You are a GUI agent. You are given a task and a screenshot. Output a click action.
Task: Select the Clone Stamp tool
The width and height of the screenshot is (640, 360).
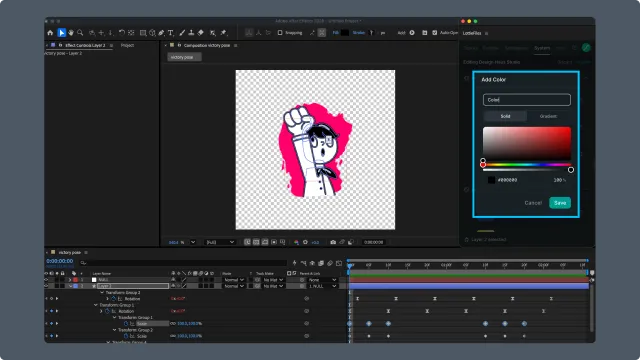pos(191,33)
